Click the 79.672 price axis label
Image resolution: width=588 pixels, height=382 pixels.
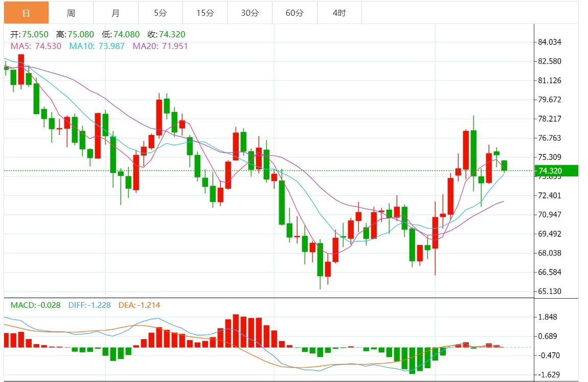pyautogui.click(x=549, y=99)
